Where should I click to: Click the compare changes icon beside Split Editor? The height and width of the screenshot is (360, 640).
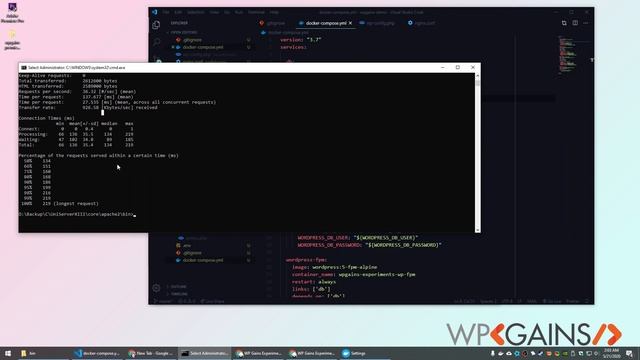click(564, 23)
